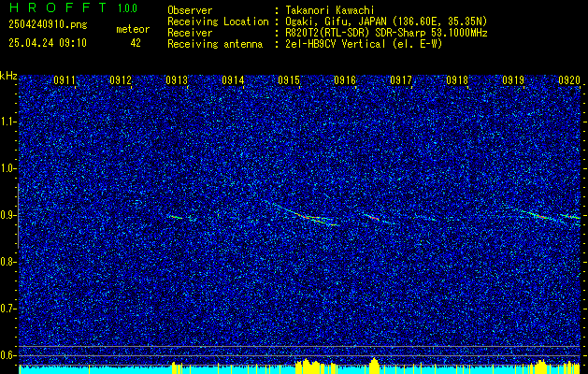Screen dimensions: 588x374
Task: Click the 0911 time marker
Action: [65, 79]
